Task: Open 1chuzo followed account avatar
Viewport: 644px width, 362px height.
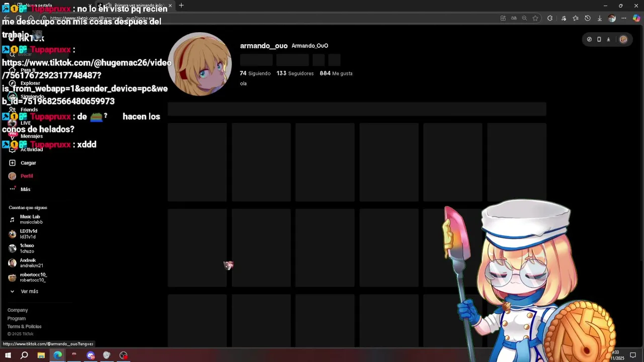Action: 13,248
